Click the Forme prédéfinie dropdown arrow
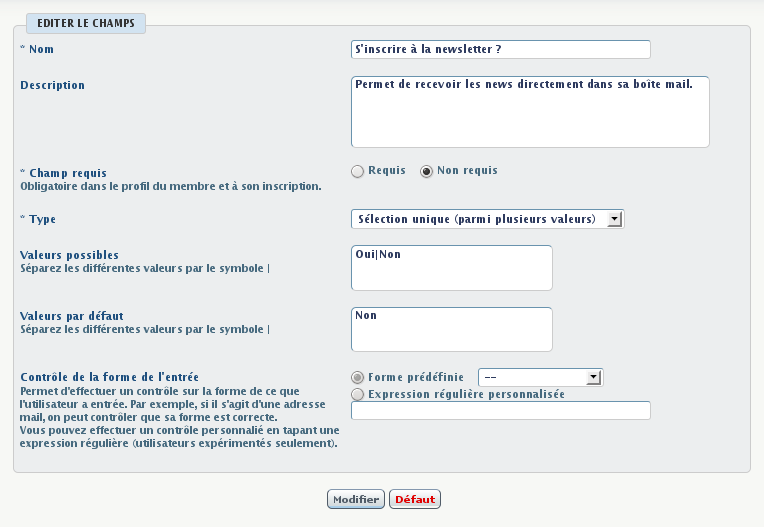764x527 pixels. [593, 377]
